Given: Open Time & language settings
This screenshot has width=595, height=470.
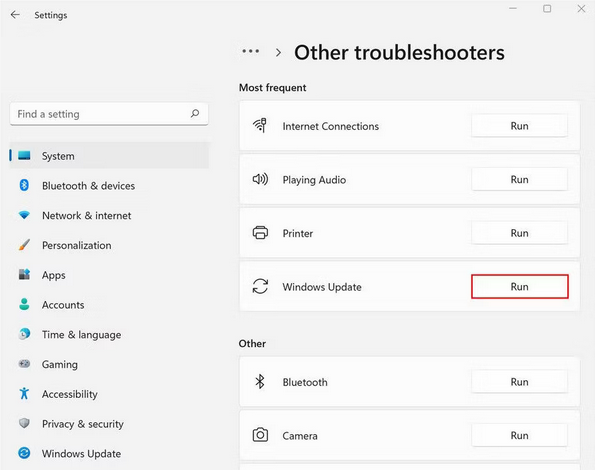Looking at the screenshot, I should click(109, 334).
